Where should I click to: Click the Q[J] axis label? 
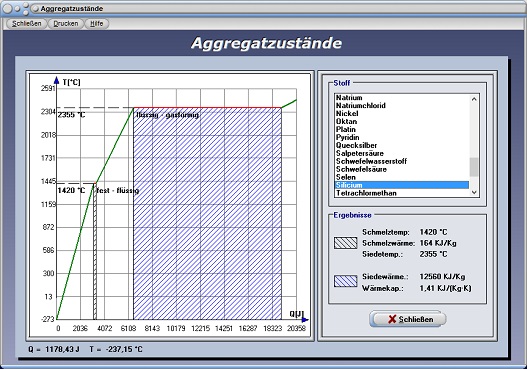pos(296,314)
